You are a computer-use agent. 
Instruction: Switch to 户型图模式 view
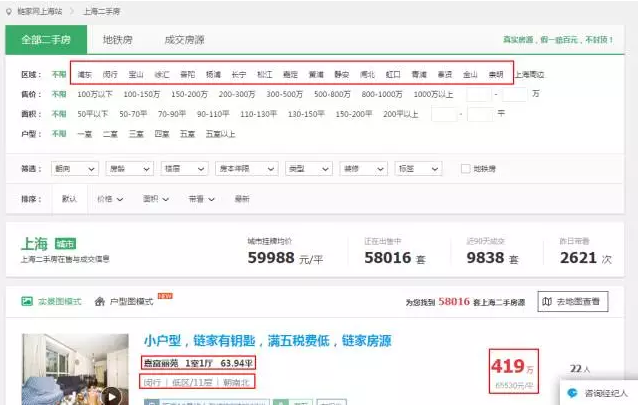tap(124, 301)
